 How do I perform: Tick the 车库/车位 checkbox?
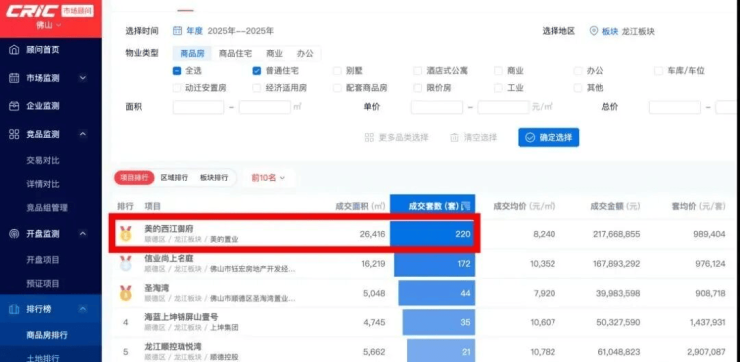pos(658,71)
